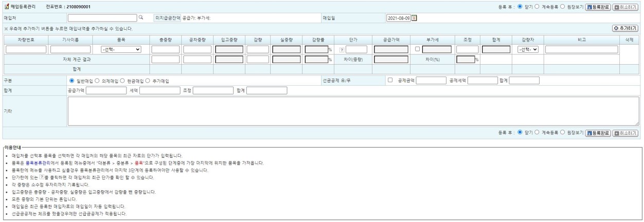The width and height of the screenshot is (644, 222).
Task: Click the ? help icon in 단가 column
Action: click(x=342, y=50)
